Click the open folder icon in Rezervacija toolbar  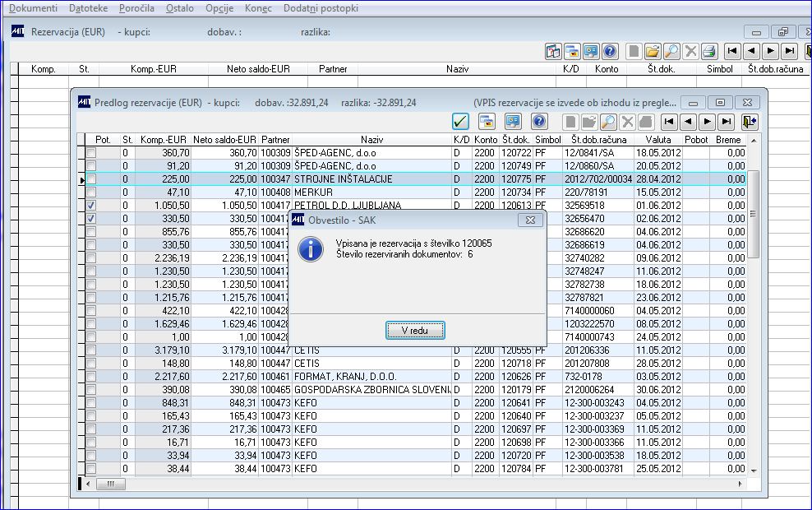pyautogui.click(x=653, y=51)
